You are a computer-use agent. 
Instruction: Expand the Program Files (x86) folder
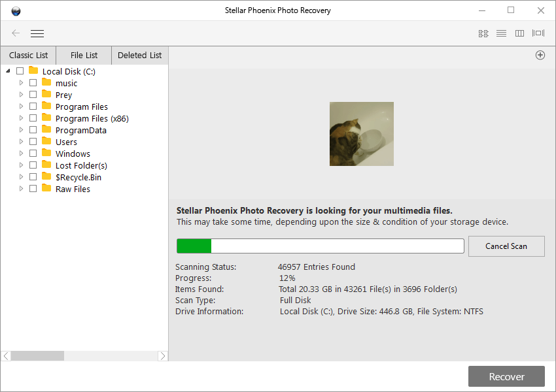point(21,118)
